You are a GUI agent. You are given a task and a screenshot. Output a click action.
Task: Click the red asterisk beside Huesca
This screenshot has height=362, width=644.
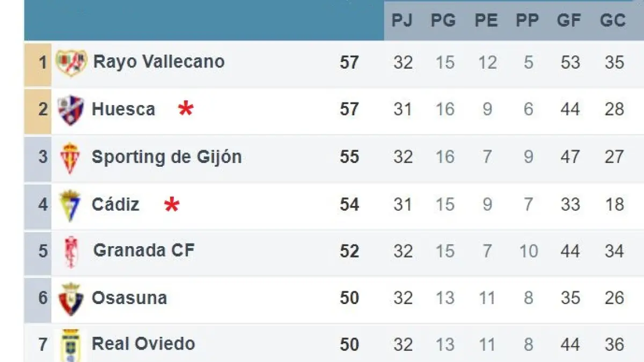coord(186,109)
